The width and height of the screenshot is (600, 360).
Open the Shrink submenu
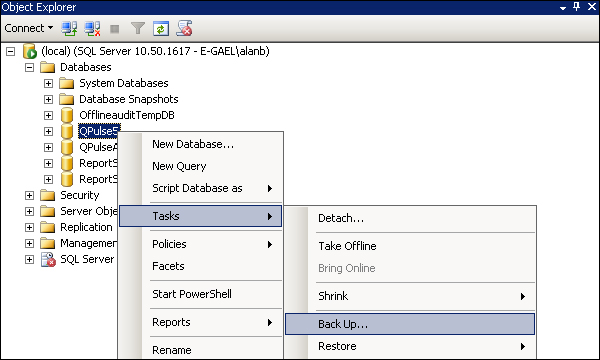[410, 296]
